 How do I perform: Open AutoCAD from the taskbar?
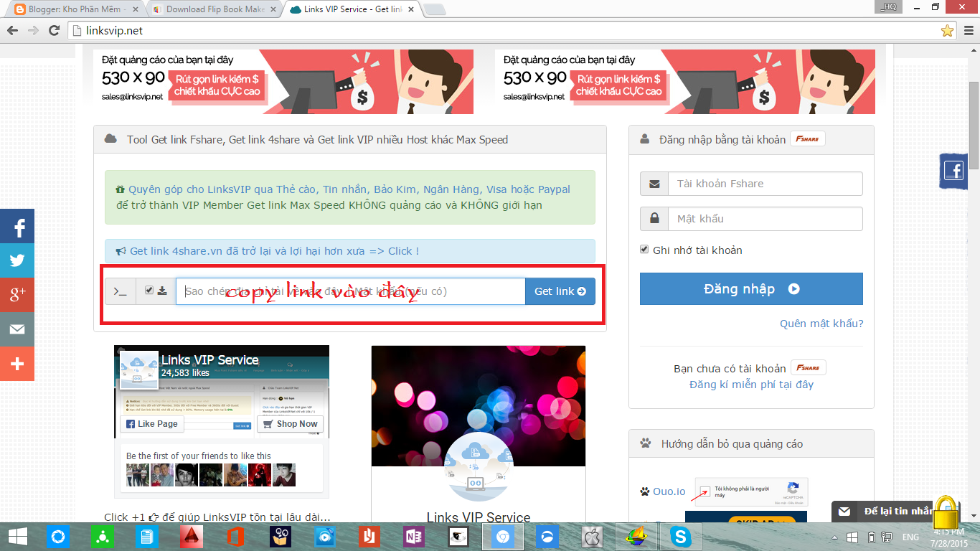(192, 536)
